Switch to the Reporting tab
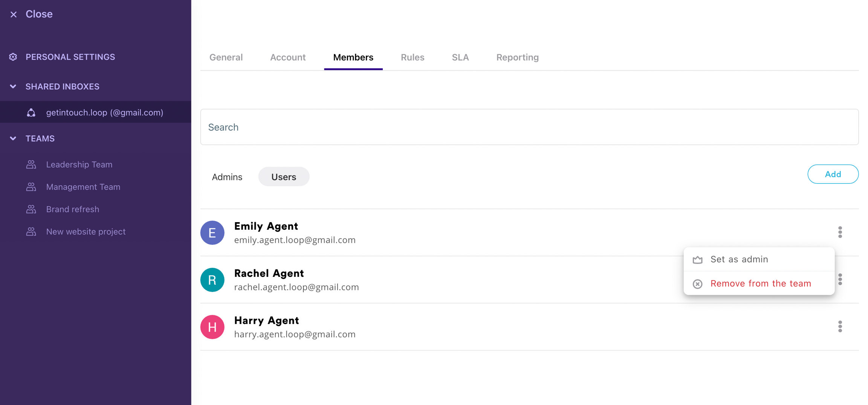Screen dimensions: 868x405 [517, 57]
